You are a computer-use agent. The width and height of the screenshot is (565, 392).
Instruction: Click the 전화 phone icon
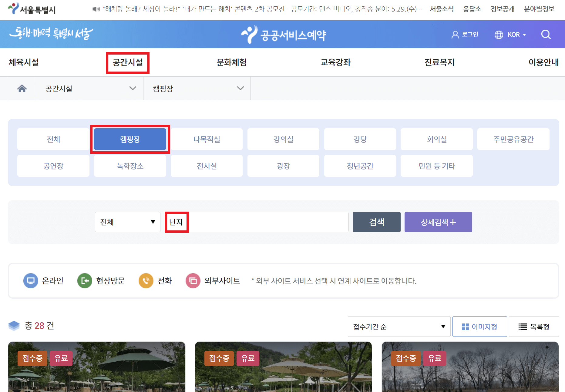click(x=146, y=281)
